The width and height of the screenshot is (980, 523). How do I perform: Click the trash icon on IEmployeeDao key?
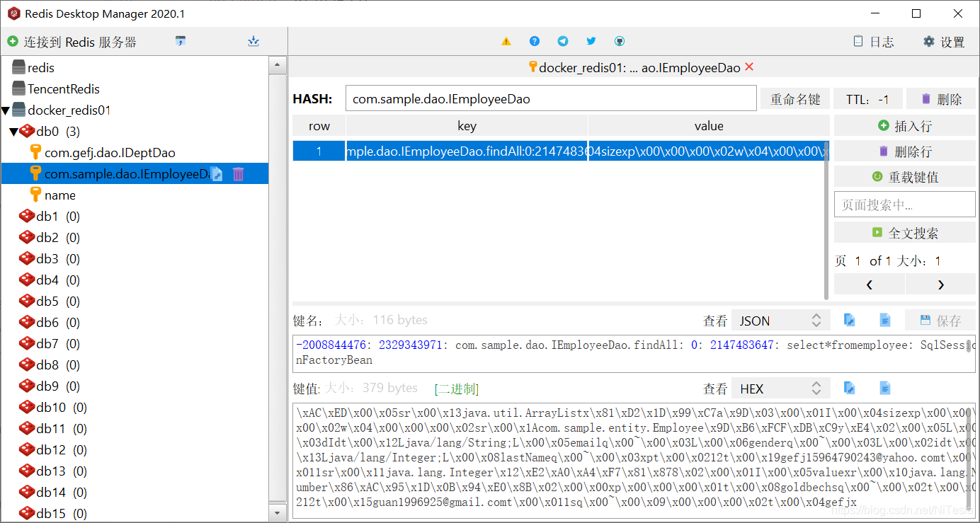point(239,174)
